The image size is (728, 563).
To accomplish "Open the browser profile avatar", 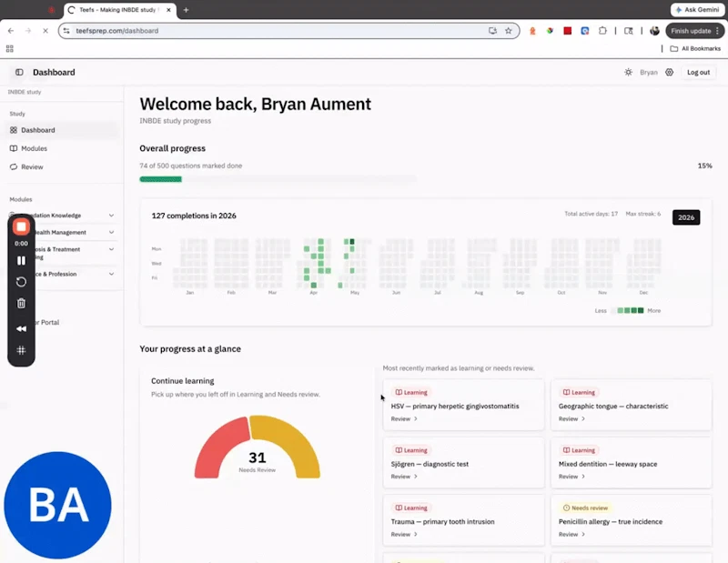I will point(654,31).
